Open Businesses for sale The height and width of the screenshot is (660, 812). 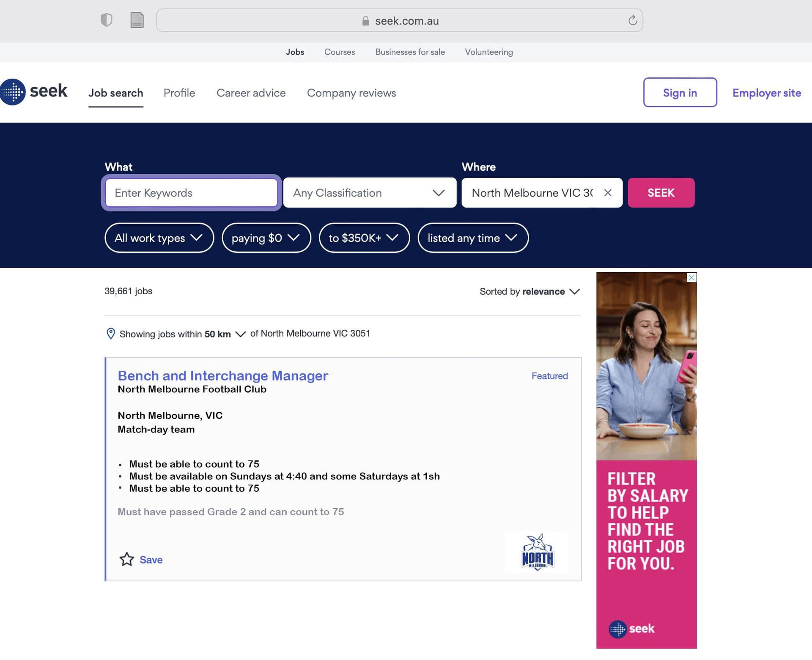[410, 52]
